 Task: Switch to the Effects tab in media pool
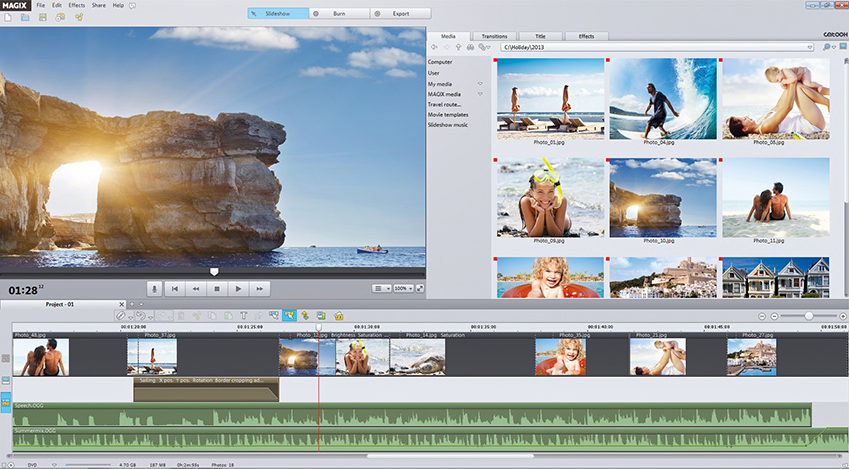586,36
